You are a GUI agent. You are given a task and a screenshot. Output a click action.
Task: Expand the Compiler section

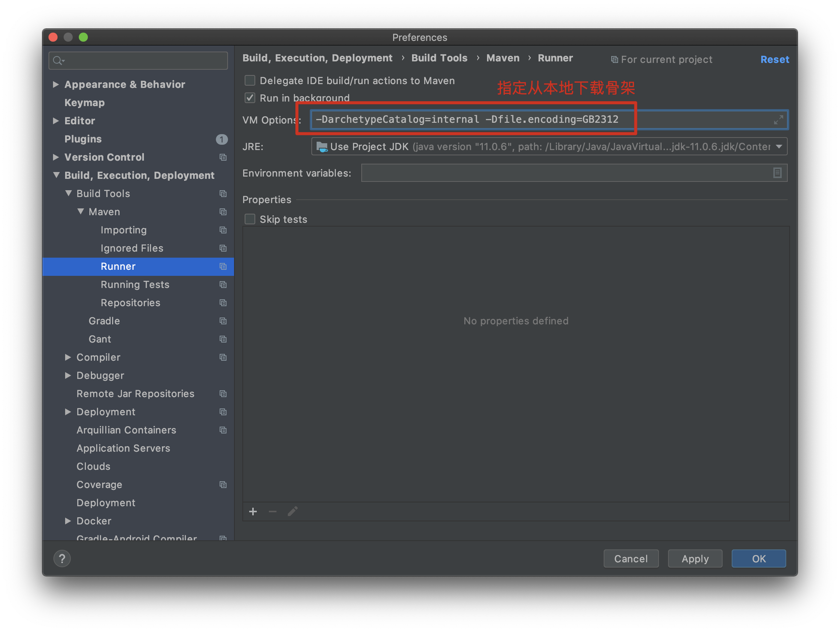68,357
